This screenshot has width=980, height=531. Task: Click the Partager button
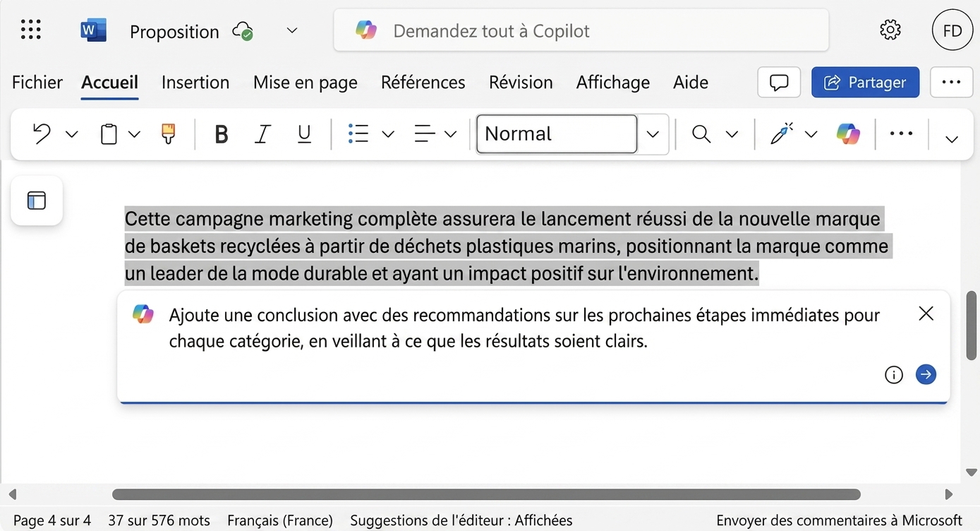coord(865,83)
